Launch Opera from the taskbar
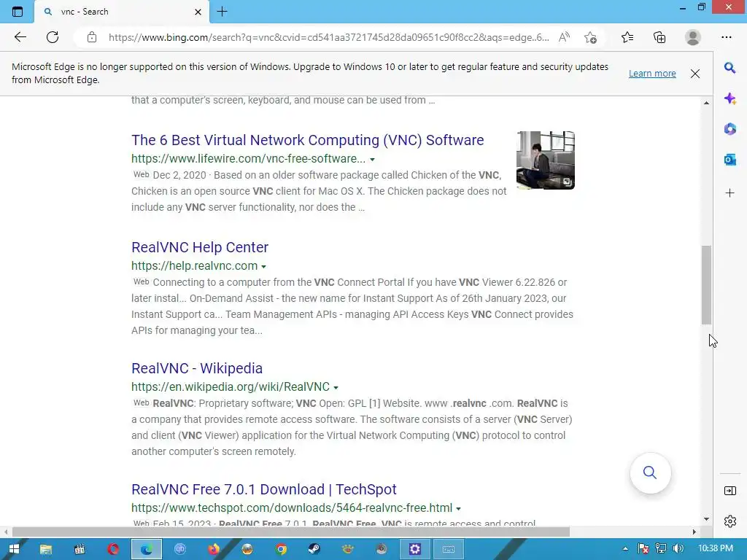 [113, 549]
